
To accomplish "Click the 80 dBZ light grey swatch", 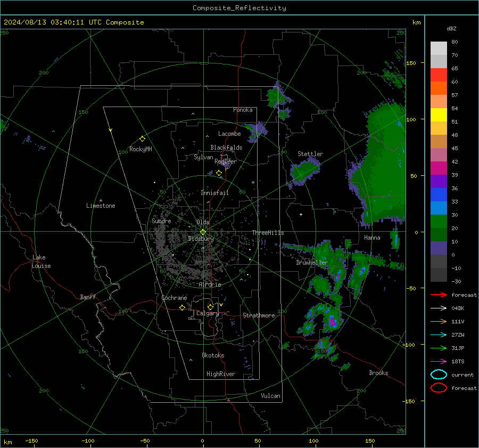I will (x=439, y=48).
